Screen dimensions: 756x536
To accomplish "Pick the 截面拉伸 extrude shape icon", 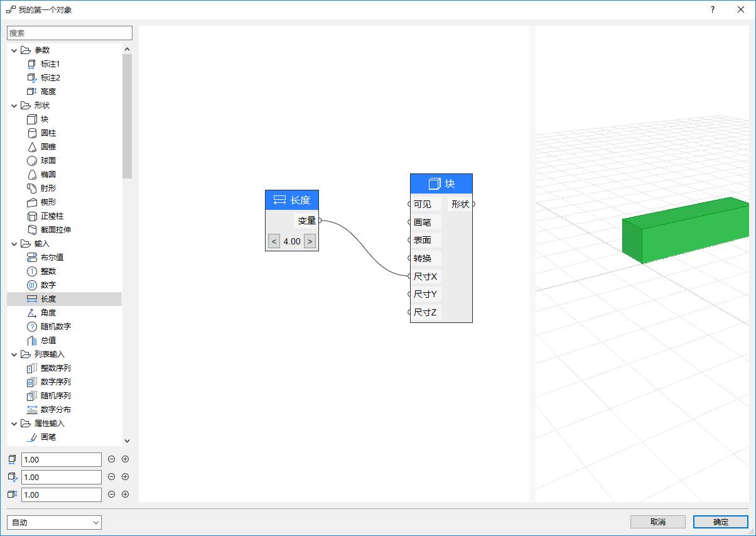I will point(32,230).
